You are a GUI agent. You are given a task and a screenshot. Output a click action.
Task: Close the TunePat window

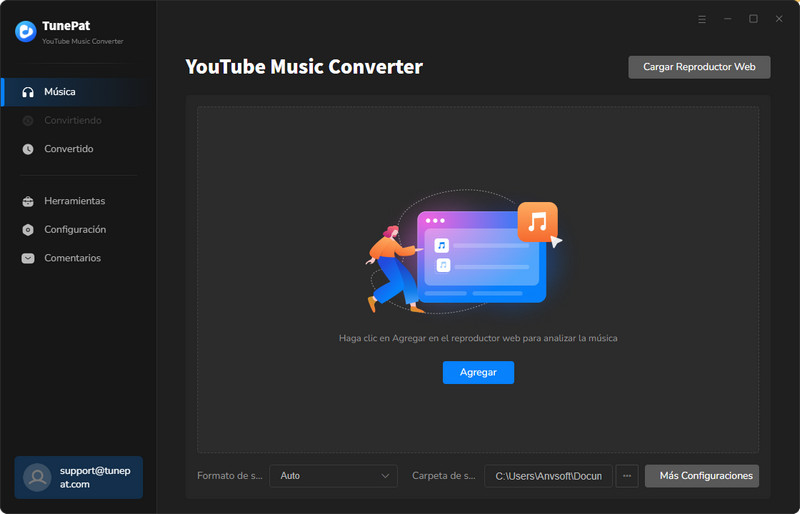coord(779,19)
